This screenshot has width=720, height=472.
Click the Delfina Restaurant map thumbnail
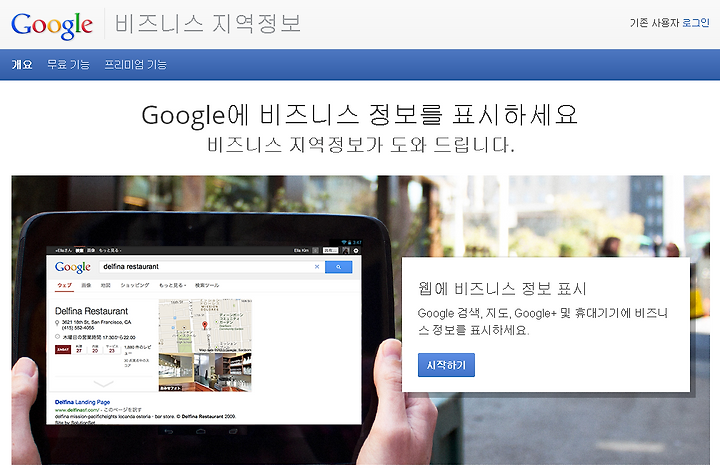click(x=205, y=326)
